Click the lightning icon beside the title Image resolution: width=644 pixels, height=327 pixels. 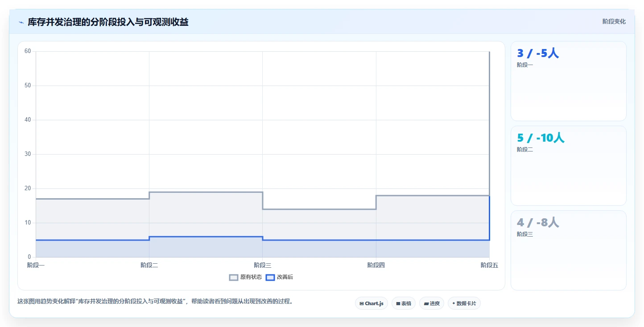click(x=21, y=22)
